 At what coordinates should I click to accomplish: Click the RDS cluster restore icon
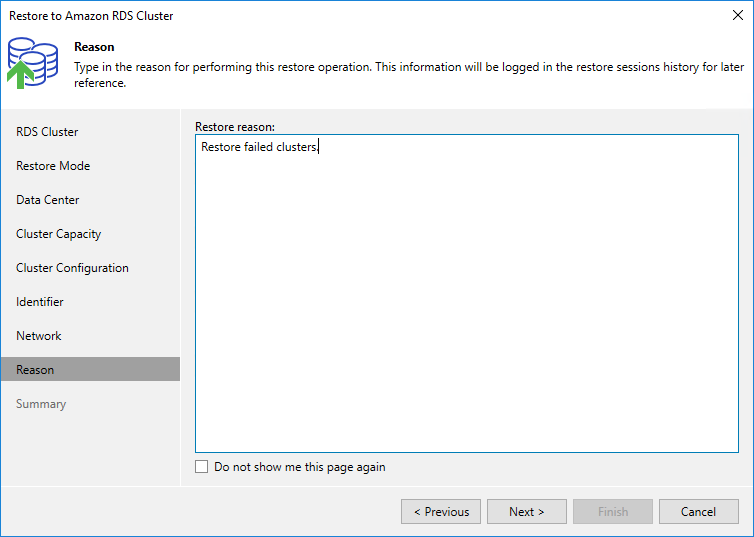click(33, 63)
